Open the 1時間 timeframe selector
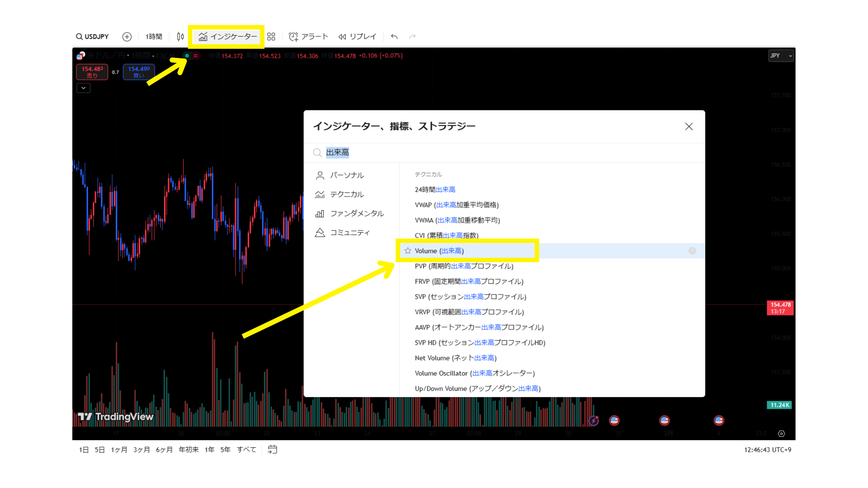This screenshot has width=868, height=488. point(154,37)
